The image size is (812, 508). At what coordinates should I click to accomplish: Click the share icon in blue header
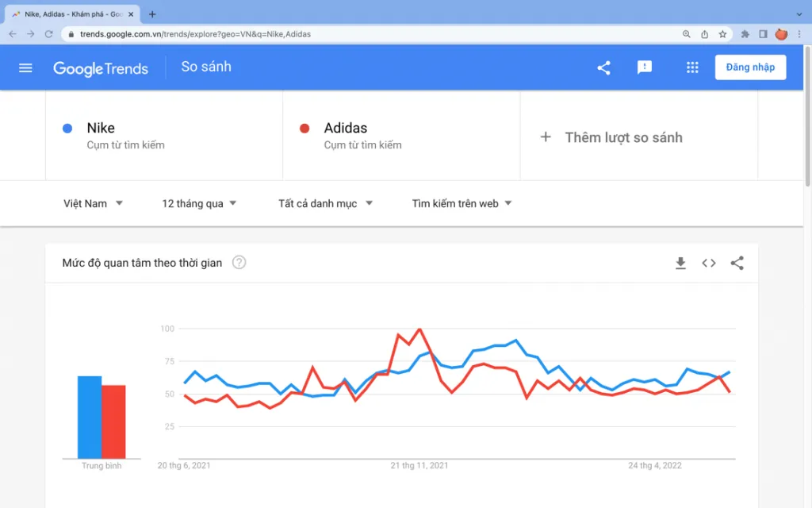(x=603, y=68)
